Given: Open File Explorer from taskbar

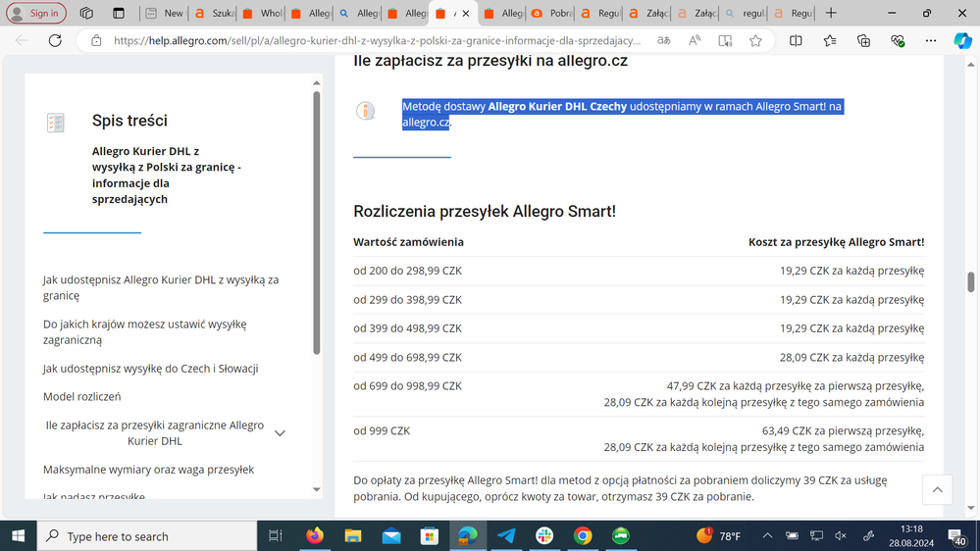Looking at the screenshot, I should (353, 536).
